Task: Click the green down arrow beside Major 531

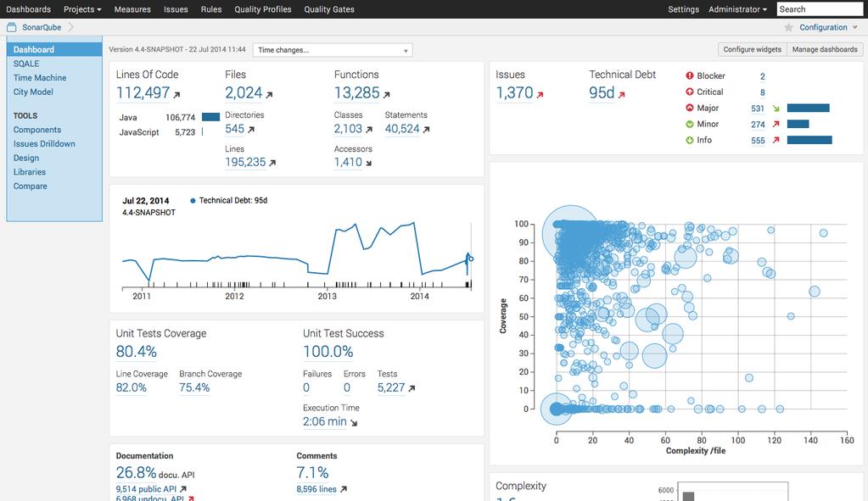Action: (776, 109)
